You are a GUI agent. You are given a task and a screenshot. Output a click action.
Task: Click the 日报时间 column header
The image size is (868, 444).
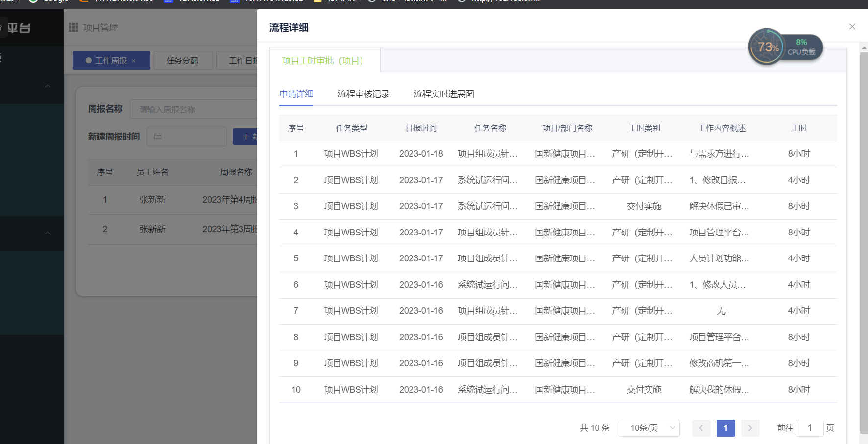(x=421, y=128)
